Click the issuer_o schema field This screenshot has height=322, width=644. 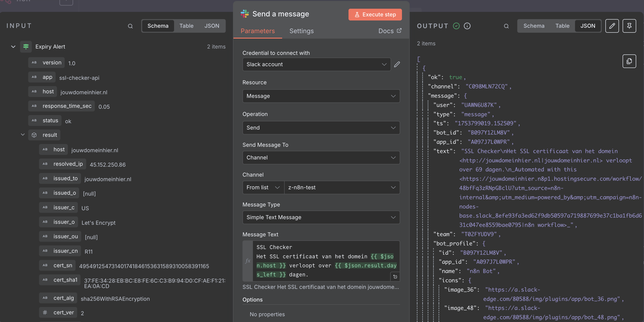(x=59, y=222)
